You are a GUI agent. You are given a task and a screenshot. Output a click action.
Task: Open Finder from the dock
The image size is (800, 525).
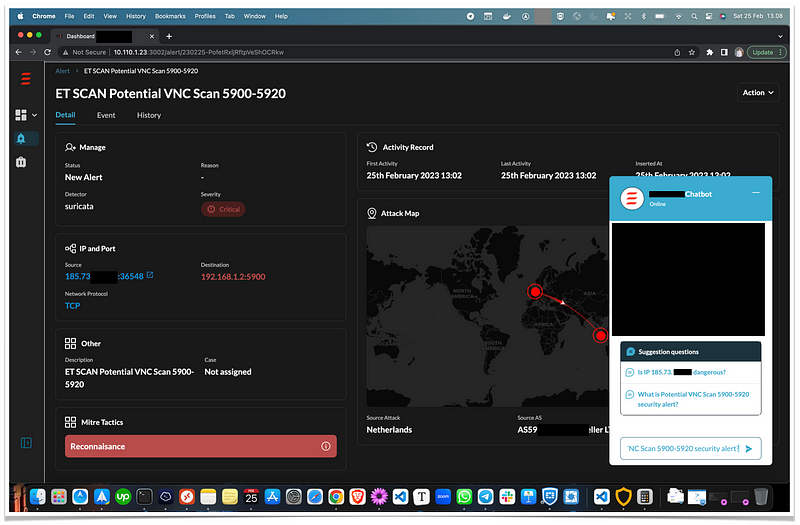38,496
